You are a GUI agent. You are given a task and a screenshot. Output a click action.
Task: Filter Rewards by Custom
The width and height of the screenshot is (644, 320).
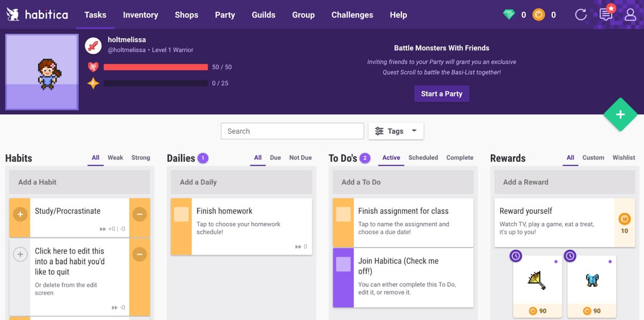pos(594,158)
